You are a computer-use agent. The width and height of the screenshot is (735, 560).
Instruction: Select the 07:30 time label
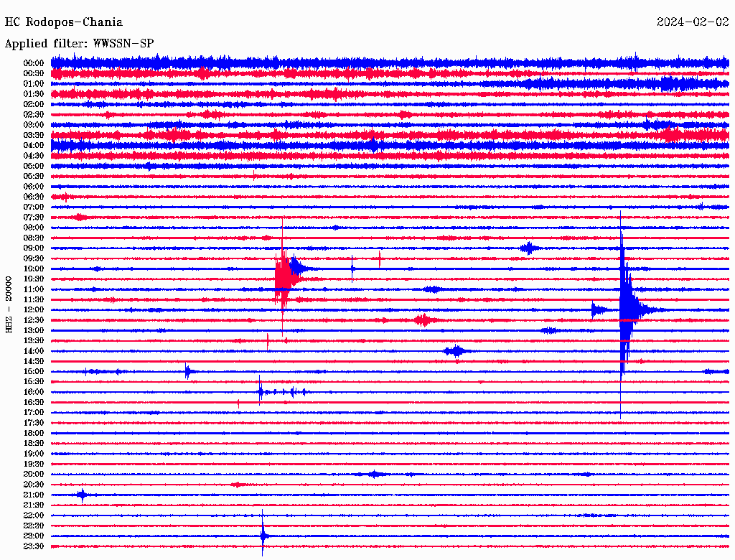click(x=34, y=217)
